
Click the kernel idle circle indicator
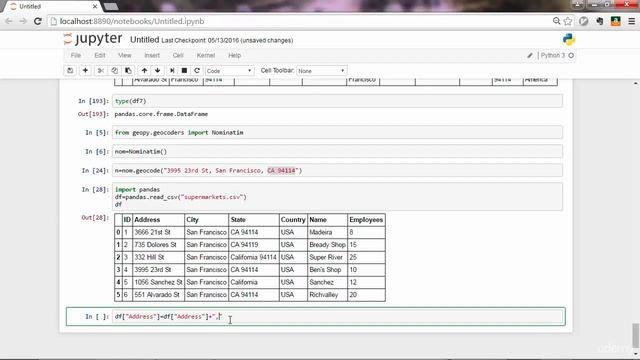[x=571, y=56]
